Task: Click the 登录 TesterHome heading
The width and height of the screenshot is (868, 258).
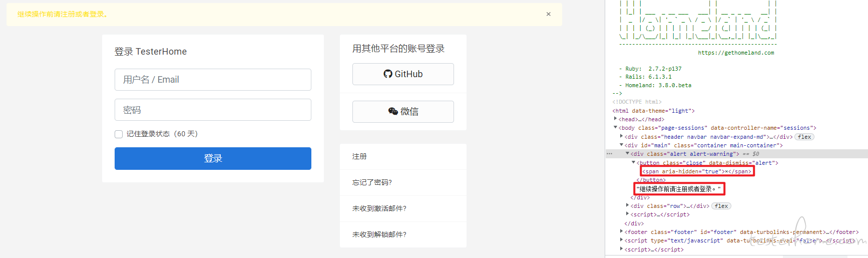Action: 151,52
